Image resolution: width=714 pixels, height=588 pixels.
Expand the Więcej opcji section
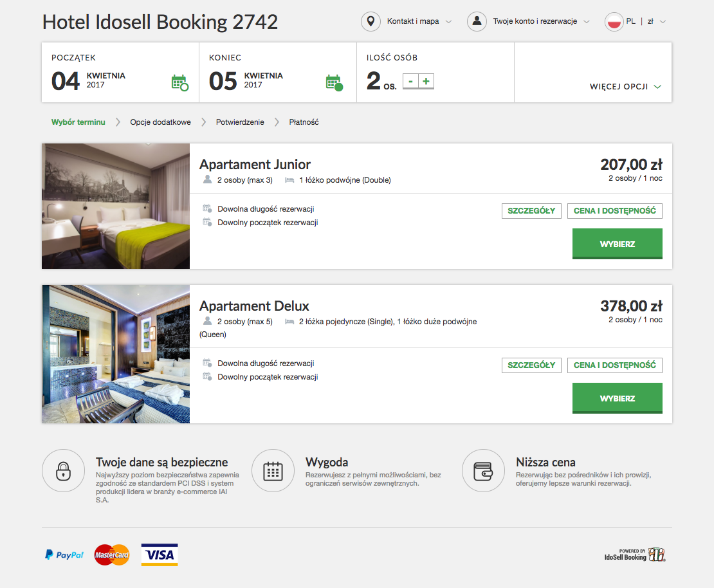coord(625,87)
